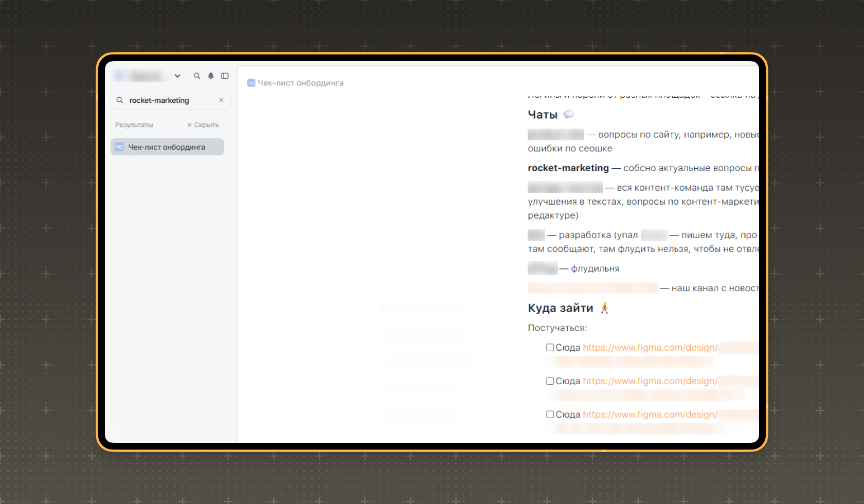This screenshot has width=864, height=504.
Task: Click the speech bubble emoji beside Чаты
Action: [569, 114]
